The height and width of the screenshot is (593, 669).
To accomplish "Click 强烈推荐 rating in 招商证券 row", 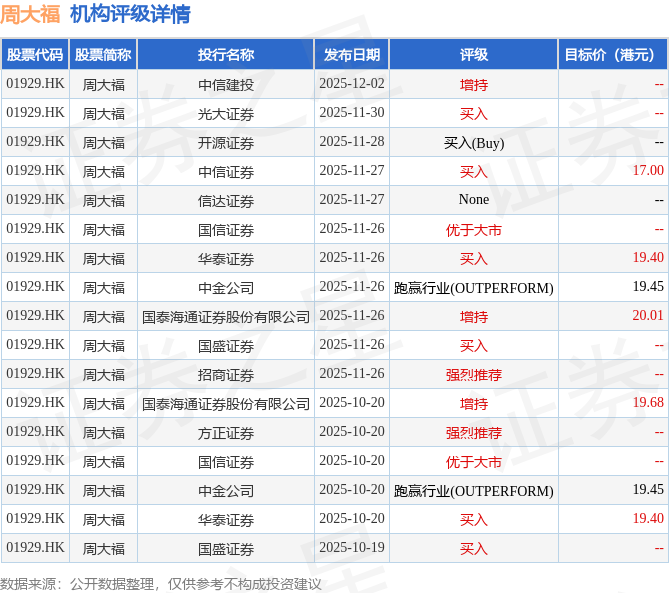I will [x=474, y=375].
